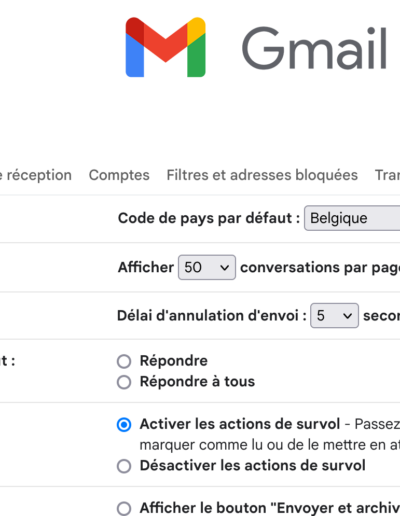Click the Gmail wordmark text
This screenshot has width=400, height=516.
coord(314,48)
